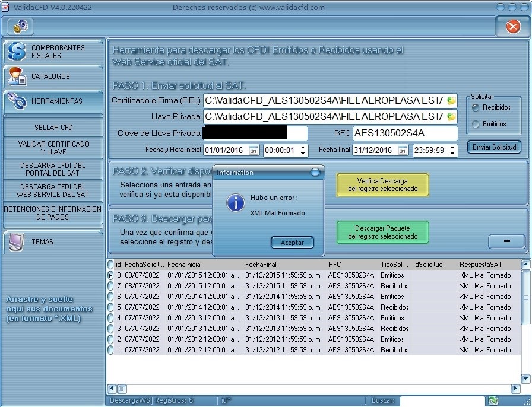Click the Clave de Llave Privada field
This screenshot has height=407, width=532.
pyautogui.click(x=255, y=133)
